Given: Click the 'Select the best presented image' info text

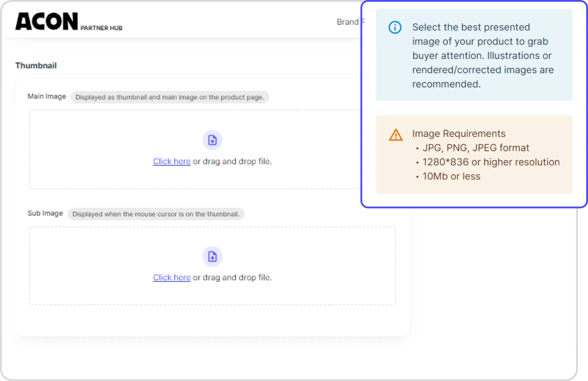Looking at the screenshot, I should pyautogui.click(x=483, y=56).
